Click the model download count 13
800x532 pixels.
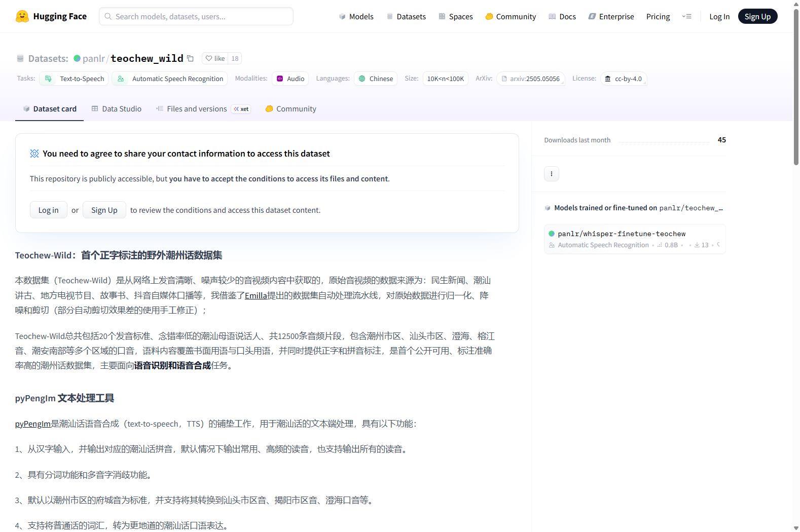[702, 245]
